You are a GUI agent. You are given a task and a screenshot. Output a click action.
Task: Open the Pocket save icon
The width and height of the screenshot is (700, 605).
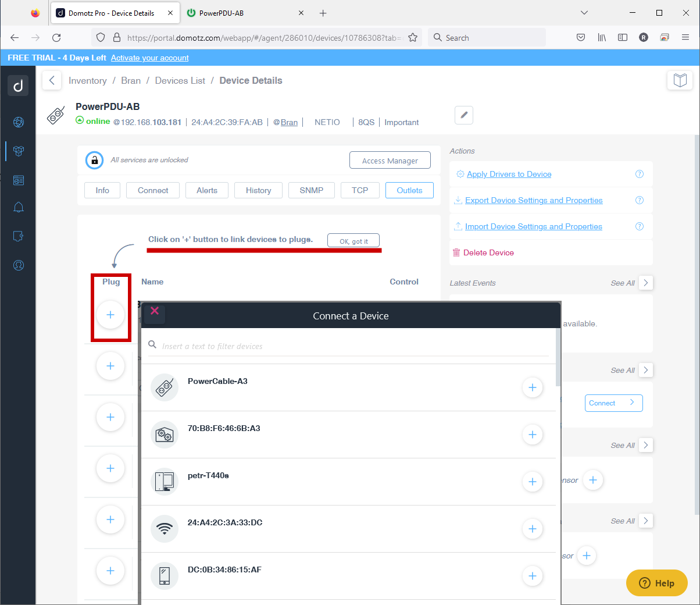[581, 38]
